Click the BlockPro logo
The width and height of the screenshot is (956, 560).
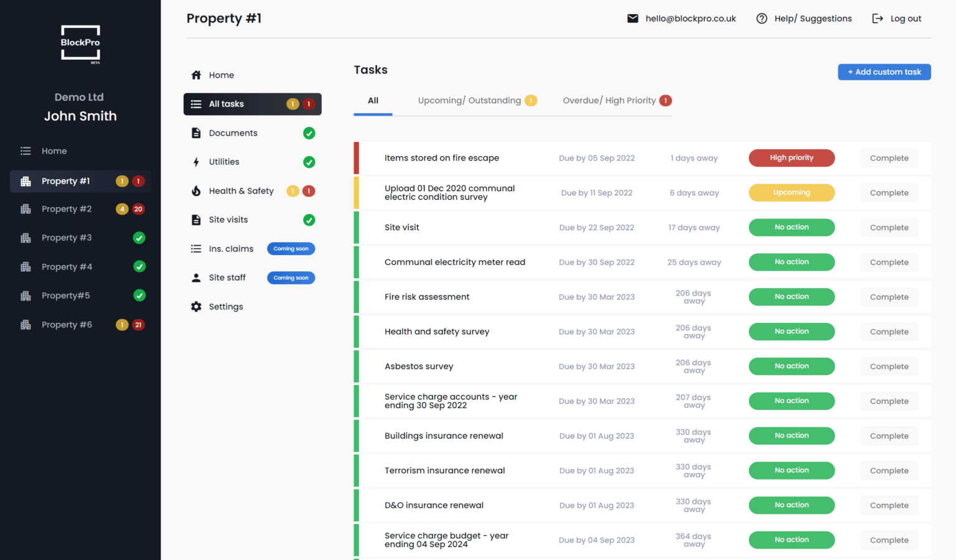click(80, 44)
